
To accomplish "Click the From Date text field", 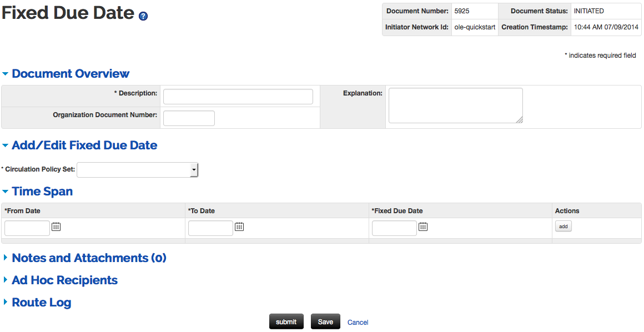I will (27, 228).
